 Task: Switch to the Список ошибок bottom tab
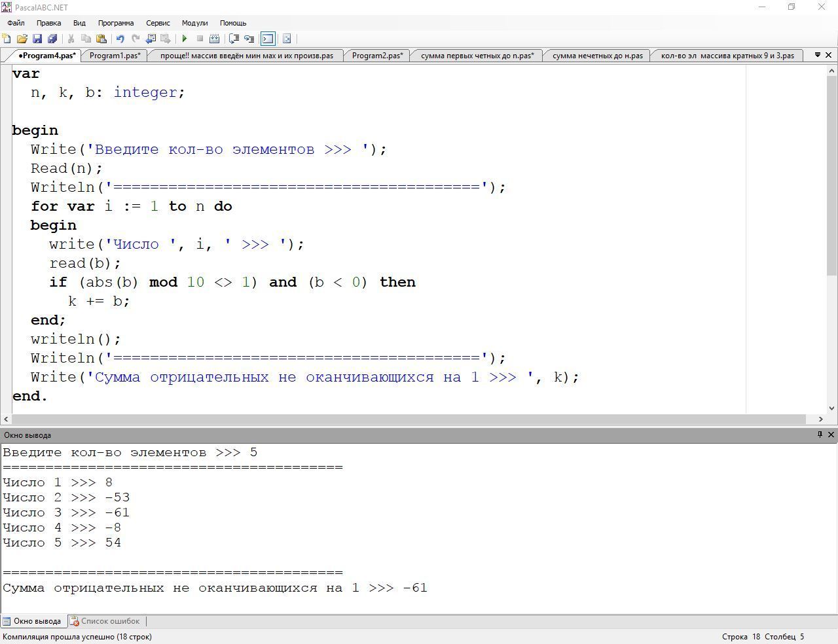point(105,621)
